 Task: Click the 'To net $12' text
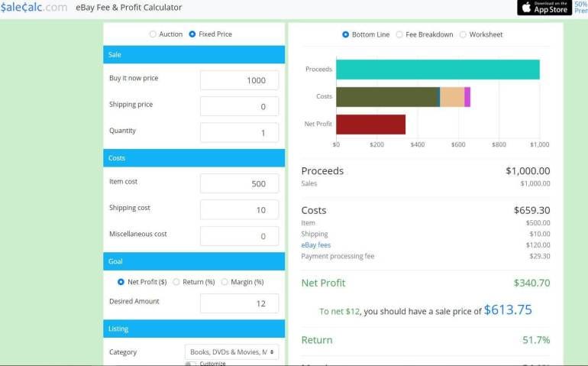(339, 312)
